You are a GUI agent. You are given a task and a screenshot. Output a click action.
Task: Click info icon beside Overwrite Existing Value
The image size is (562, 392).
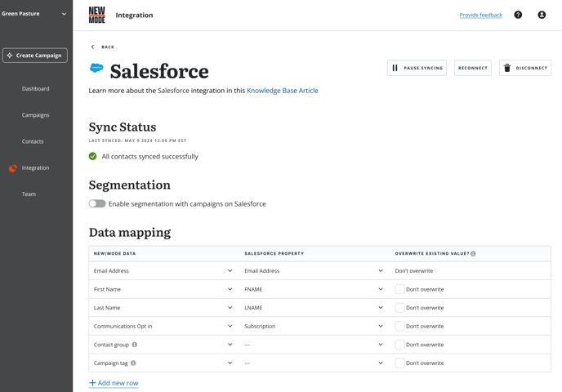pyautogui.click(x=473, y=253)
